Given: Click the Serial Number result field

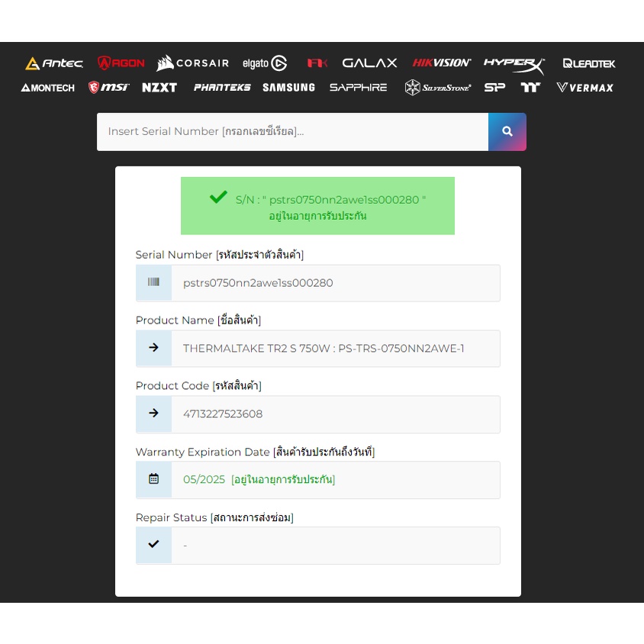Looking at the screenshot, I should pos(335,283).
